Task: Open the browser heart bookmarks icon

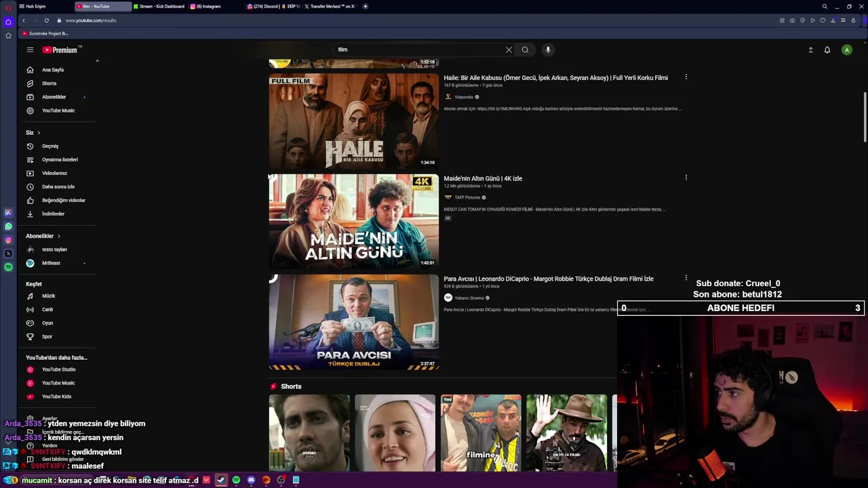Action: pyautogui.click(x=823, y=20)
